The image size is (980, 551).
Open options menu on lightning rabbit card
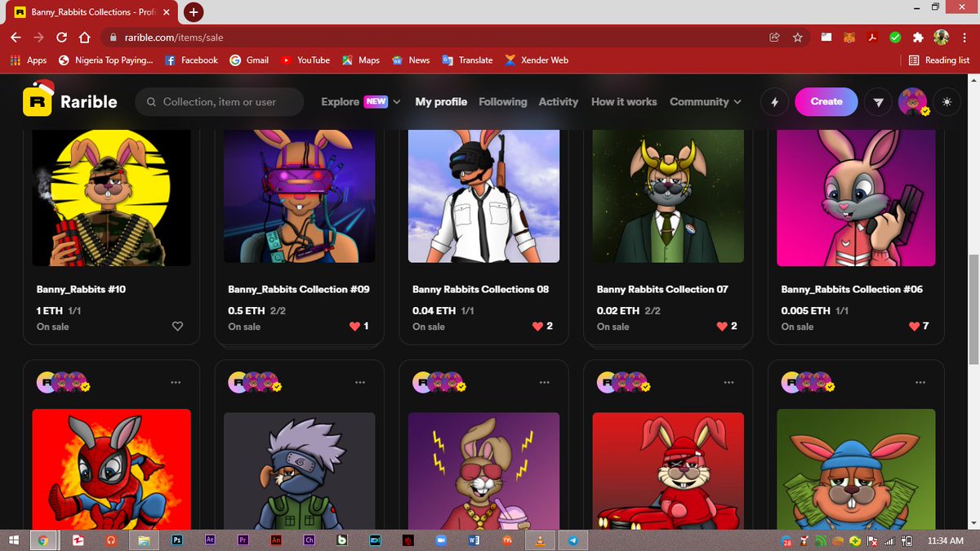[545, 382]
